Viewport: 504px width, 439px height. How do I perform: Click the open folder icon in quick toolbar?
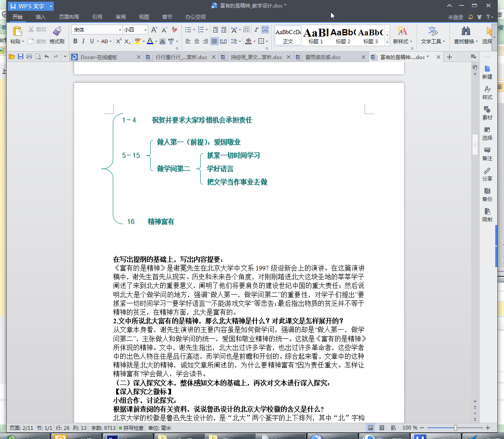12,57
